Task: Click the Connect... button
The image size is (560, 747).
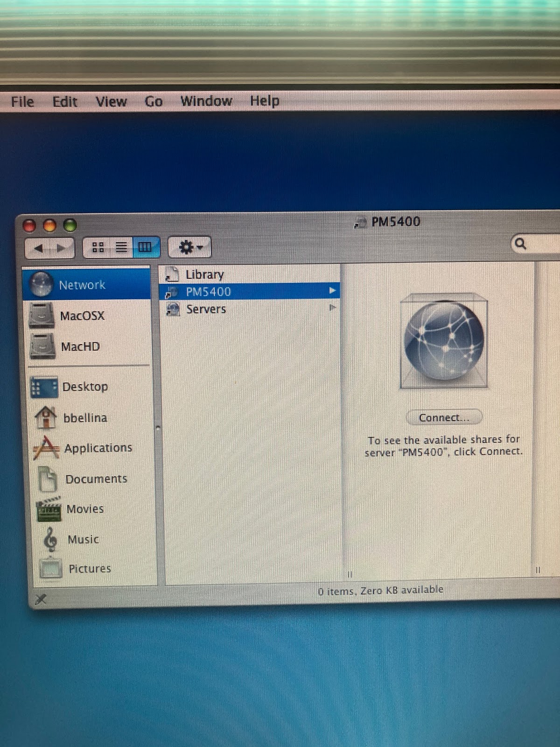Action: tap(444, 417)
